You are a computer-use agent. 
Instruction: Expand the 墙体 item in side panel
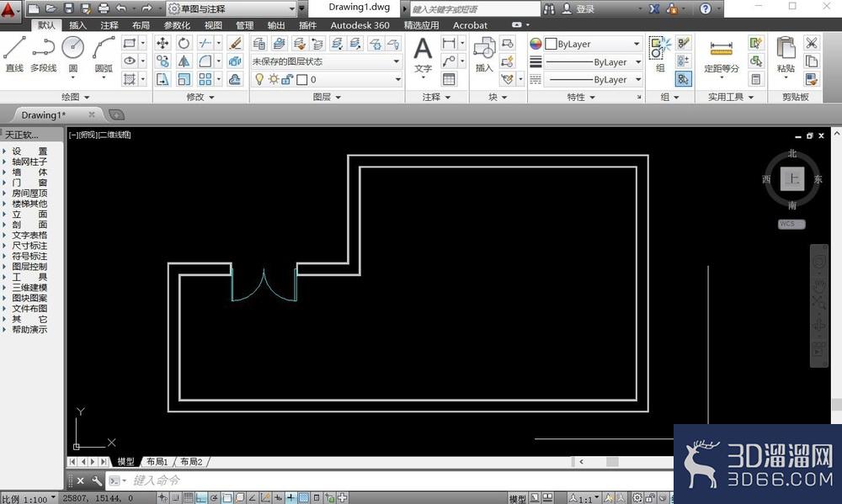tap(29, 172)
